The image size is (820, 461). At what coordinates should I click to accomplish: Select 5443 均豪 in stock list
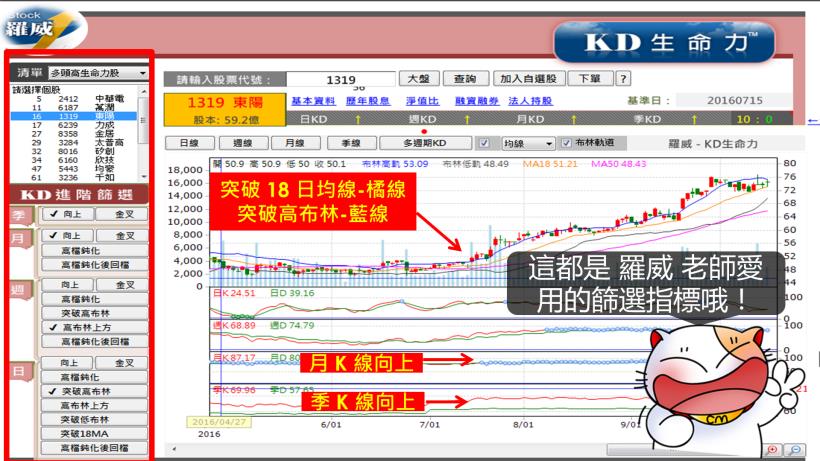click(75, 169)
